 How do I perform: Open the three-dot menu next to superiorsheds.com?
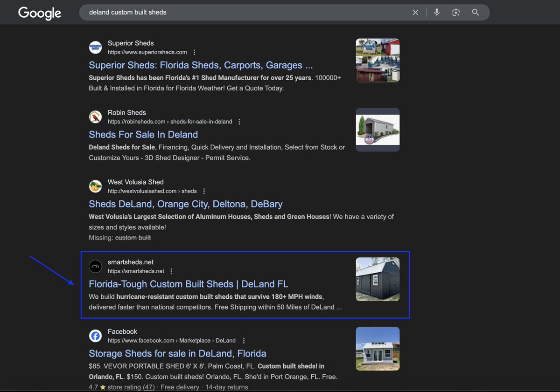click(x=194, y=52)
